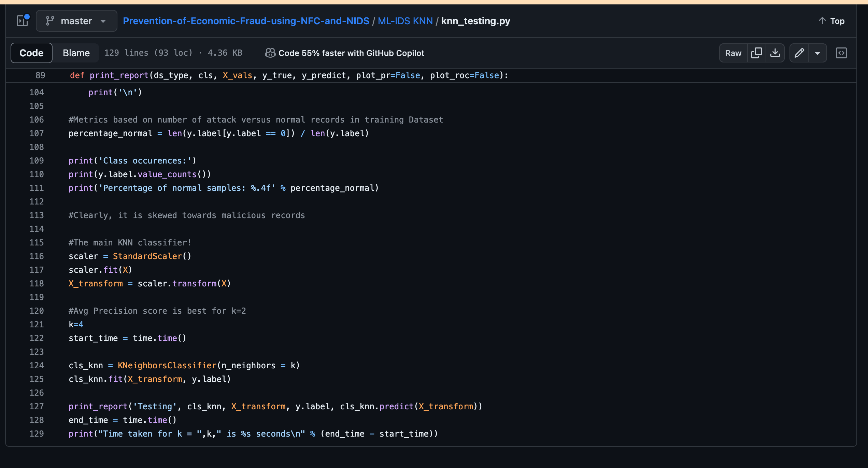This screenshot has width=868, height=468.
Task: Select line number 116
Action: (37, 256)
